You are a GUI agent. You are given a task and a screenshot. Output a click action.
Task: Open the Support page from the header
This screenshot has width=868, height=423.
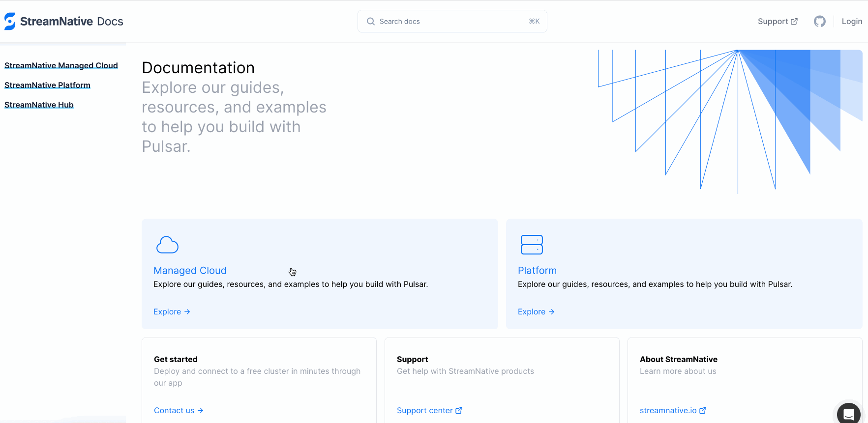click(773, 21)
